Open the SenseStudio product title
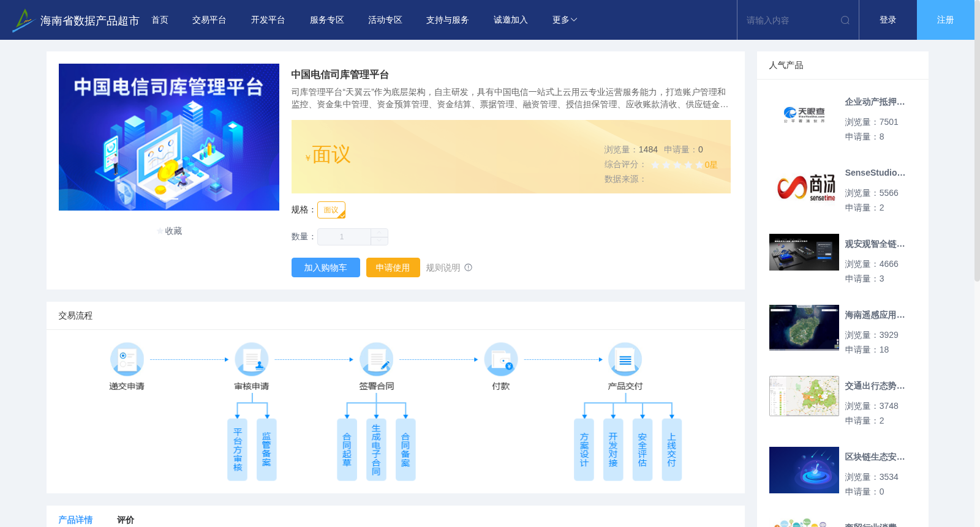 (875, 173)
